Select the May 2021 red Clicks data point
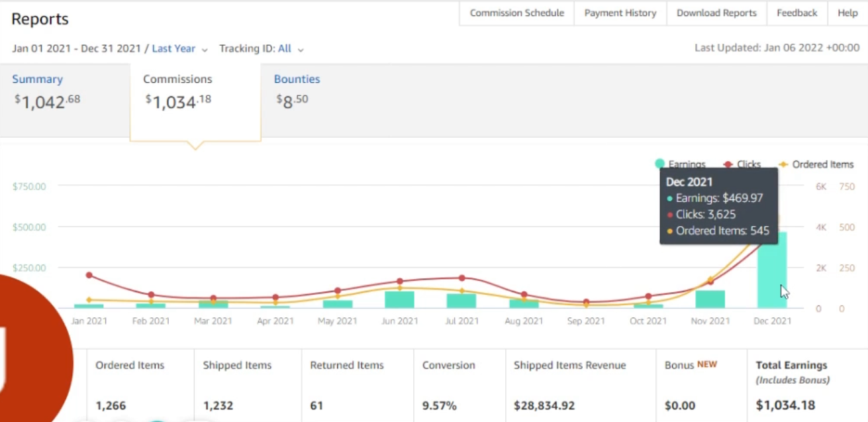Screen dimensions: 868x422 338,291
